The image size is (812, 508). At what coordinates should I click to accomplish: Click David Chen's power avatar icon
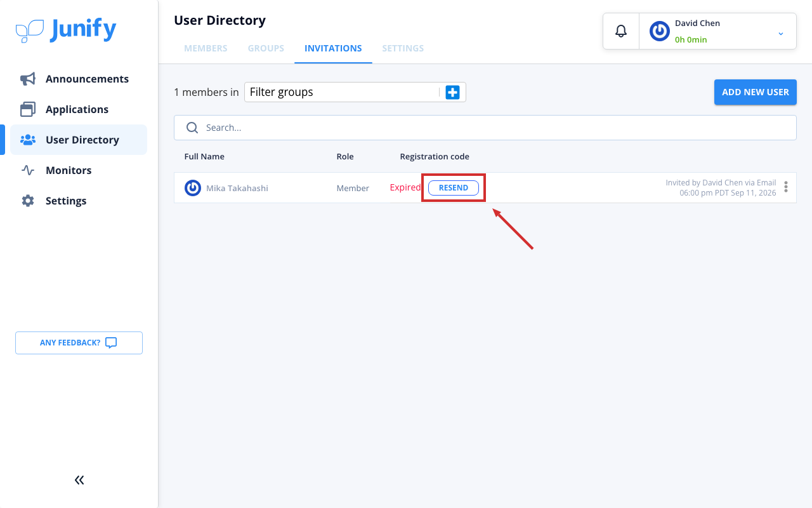pyautogui.click(x=660, y=31)
